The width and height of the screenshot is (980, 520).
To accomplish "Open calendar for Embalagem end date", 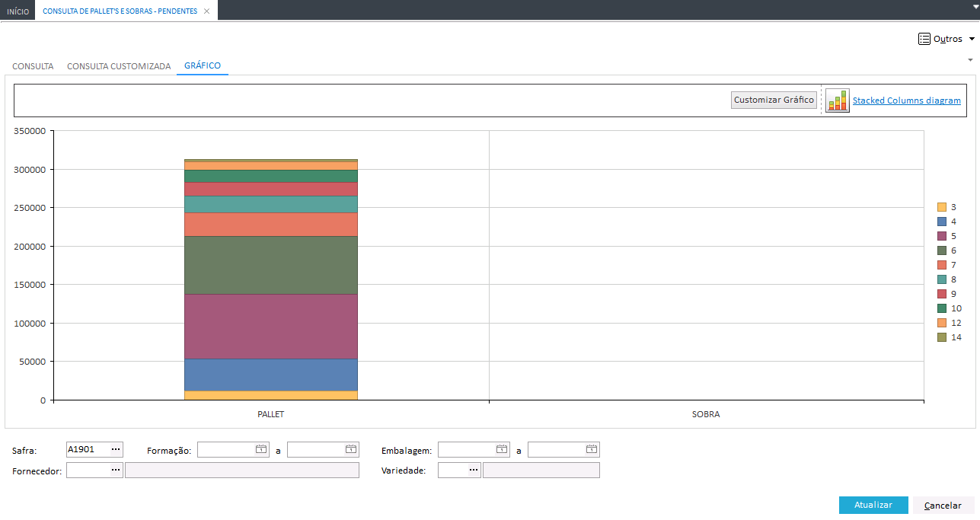I will (592, 450).
